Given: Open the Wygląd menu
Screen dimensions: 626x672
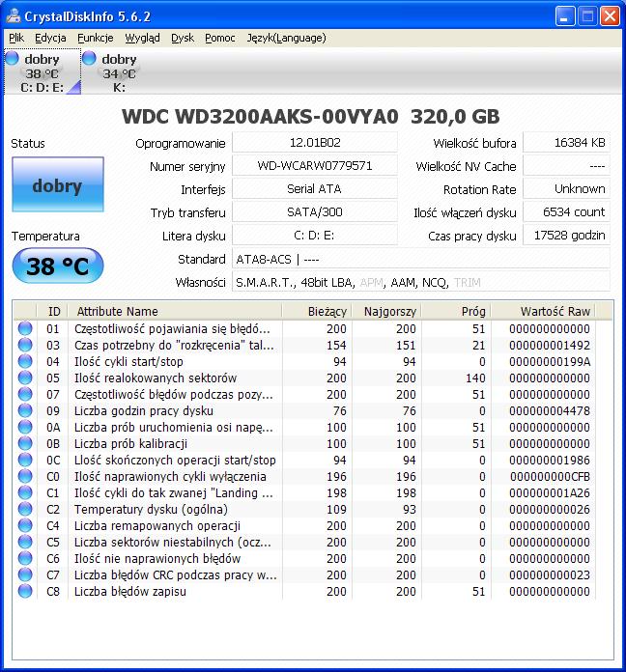Looking at the screenshot, I should (142, 39).
